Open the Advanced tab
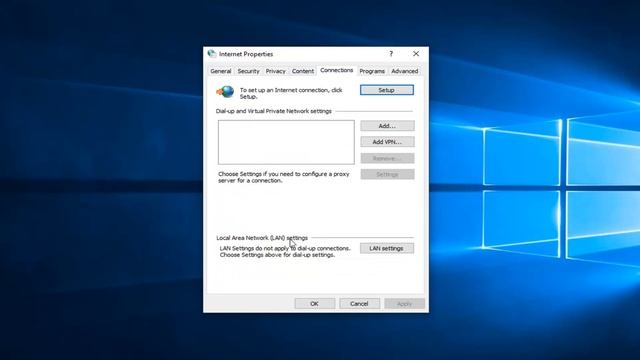 click(x=404, y=71)
